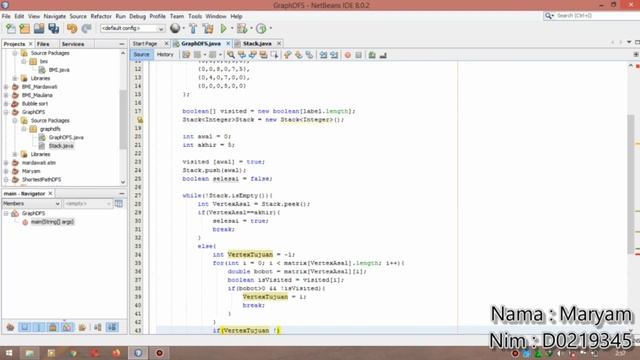Open the Refactor menu
Screen dimensions: 640x360
(x=101, y=16)
